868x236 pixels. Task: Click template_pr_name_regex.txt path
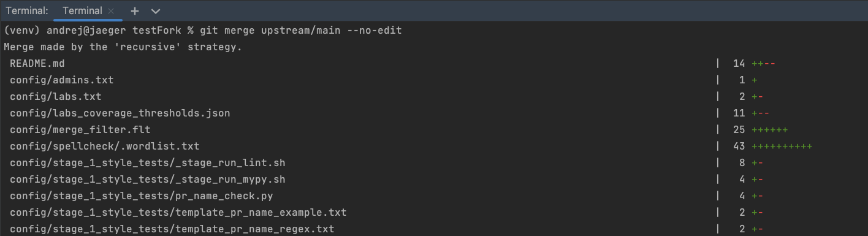click(172, 229)
